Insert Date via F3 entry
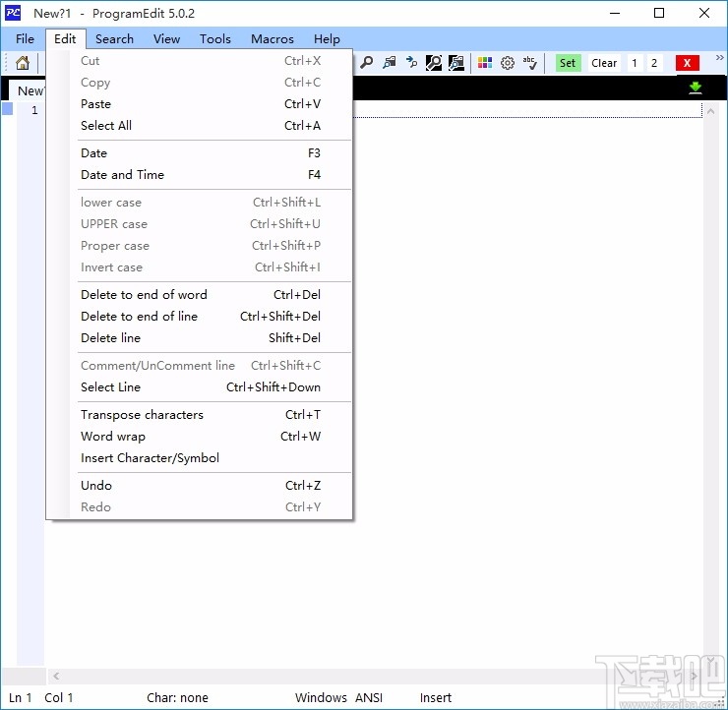The image size is (728, 710). tap(199, 153)
